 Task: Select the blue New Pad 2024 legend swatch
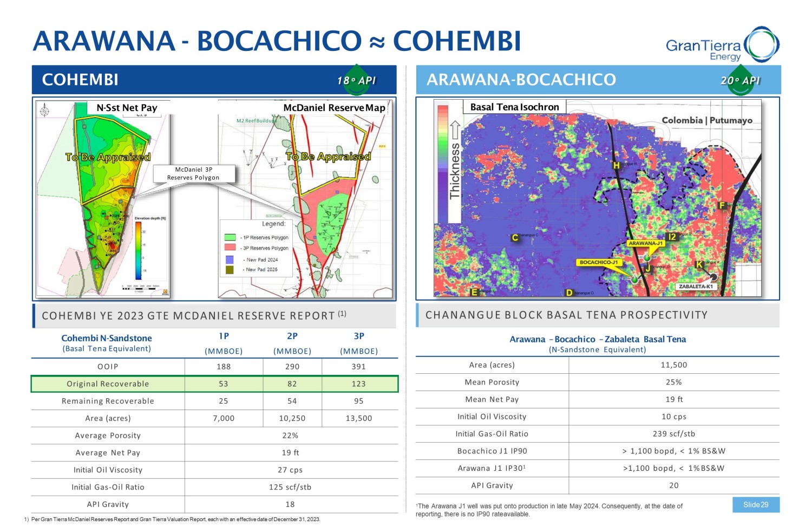pyautogui.click(x=230, y=259)
